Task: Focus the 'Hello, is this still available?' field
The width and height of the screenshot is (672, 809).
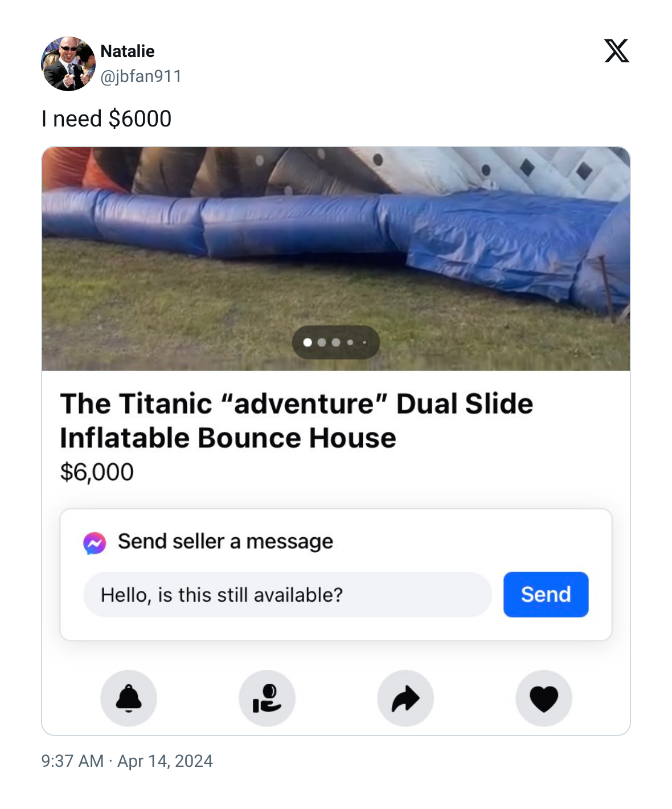Action: (287, 595)
